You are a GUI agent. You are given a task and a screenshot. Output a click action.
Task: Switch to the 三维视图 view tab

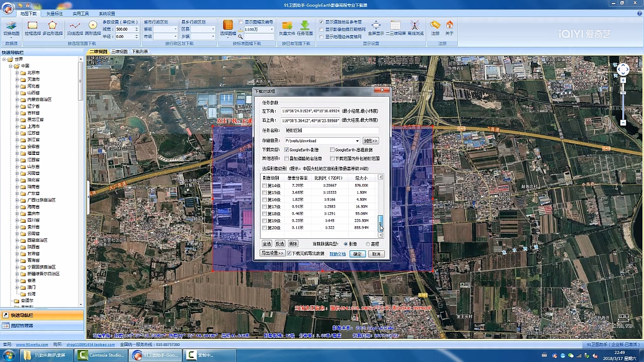tap(119, 51)
